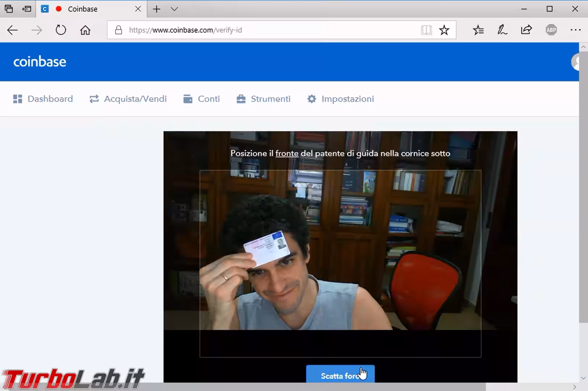Open the web notes pen tool
Screen dimensions: 588x391
click(x=502, y=30)
